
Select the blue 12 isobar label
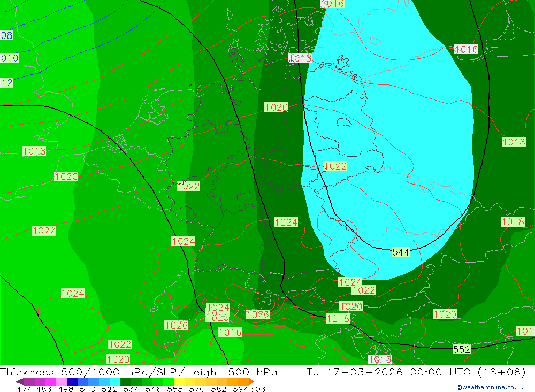(6, 82)
